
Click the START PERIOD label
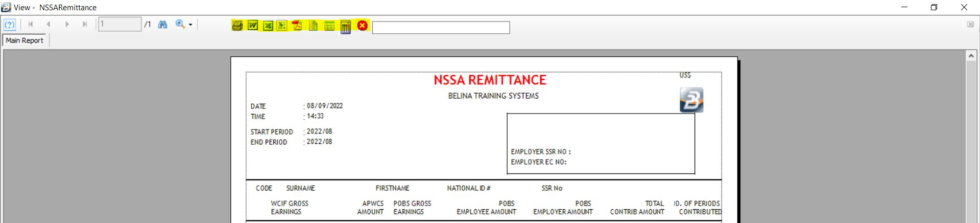pos(272,132)
